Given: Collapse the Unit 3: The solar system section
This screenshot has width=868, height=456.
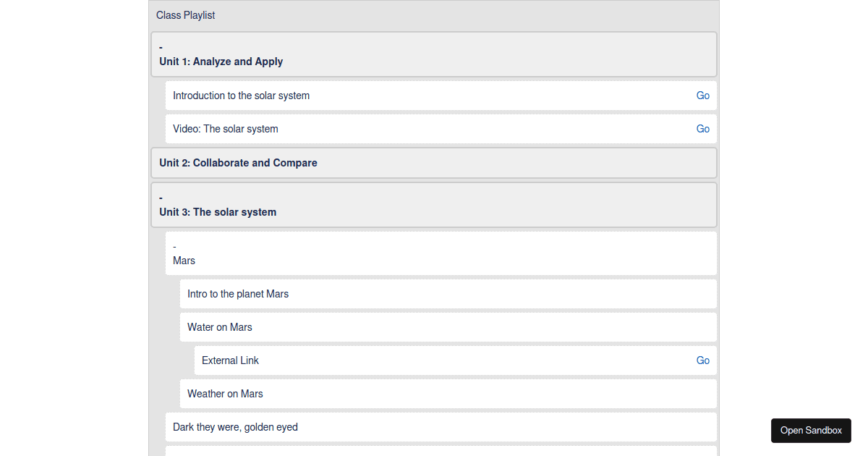Looking at the screenshot, I should pos(161,196).
